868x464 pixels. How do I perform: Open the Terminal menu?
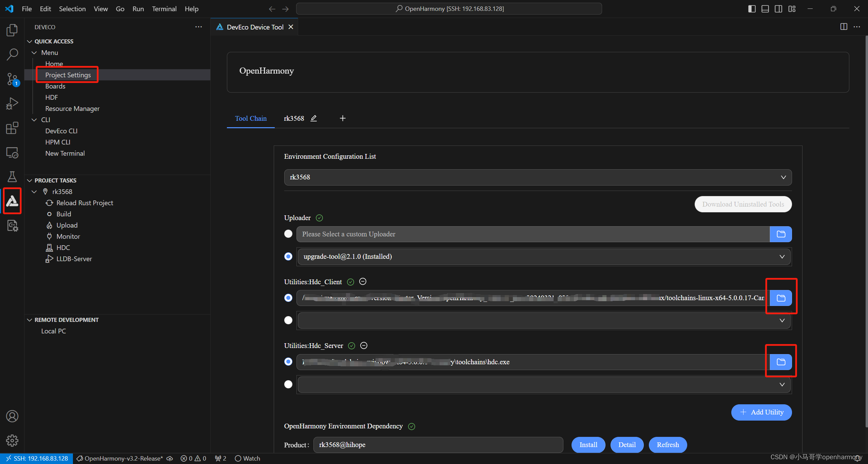(164, 9)
